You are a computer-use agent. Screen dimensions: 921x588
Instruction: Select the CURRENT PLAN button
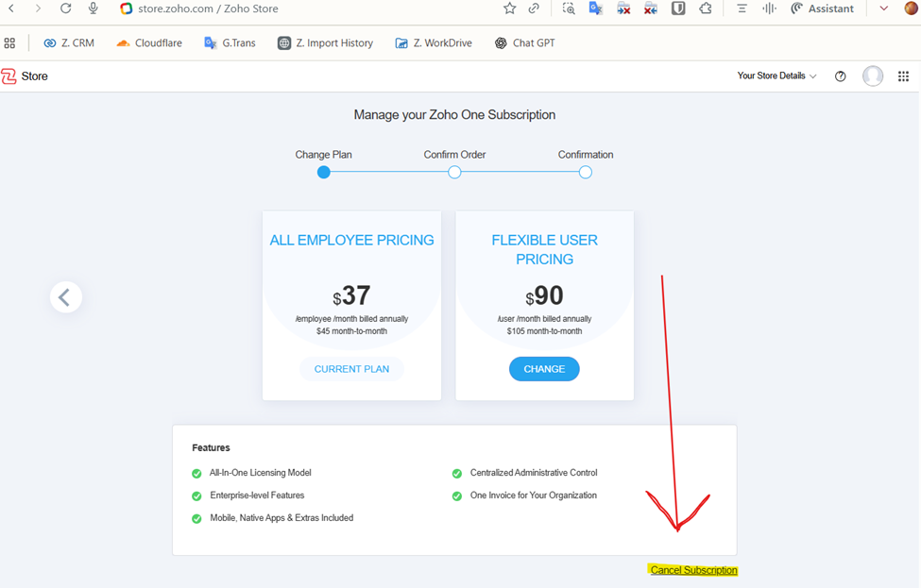[x=351, y=369]
